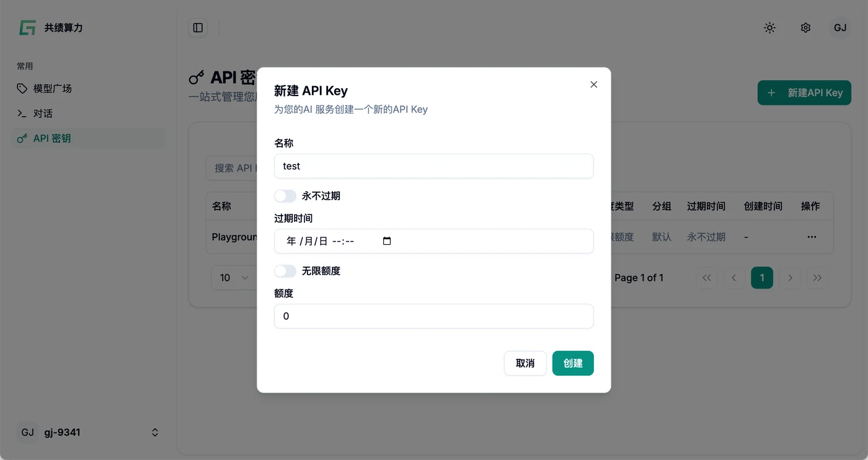Viewport: 868px width, 460px height.
Task: Open the calendar picker in 过期时间 field
Action: pyautogui.click(x=387, y=241)
